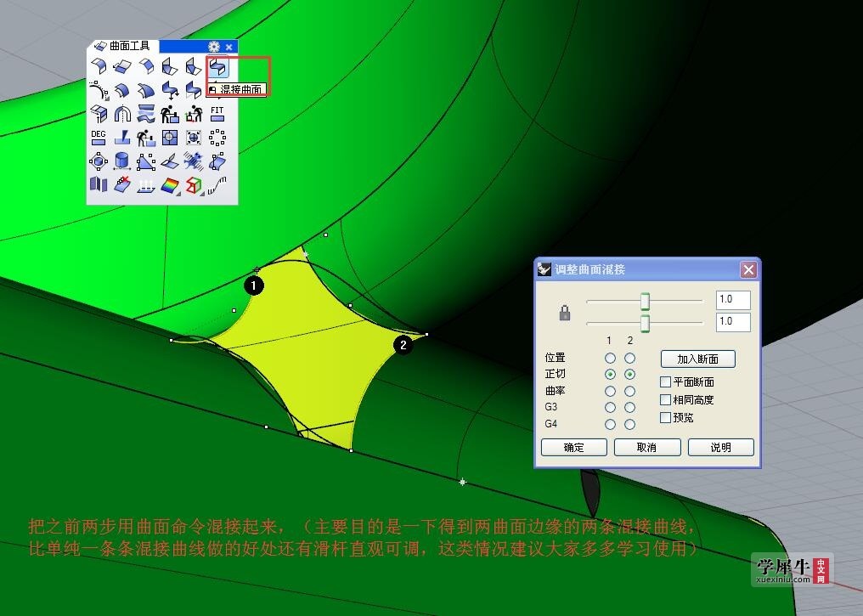This screenshot has width=863, height=616.
Task: Open the Surface Tools toolbar gear options
Action: pyautogui.click(x=214, y=47)
